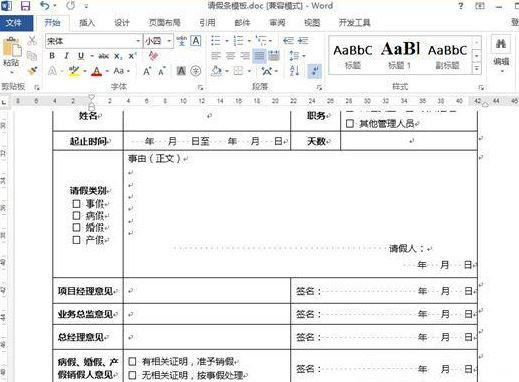The image size is (519, 382).
Task: Expand the styles gallery more arrow
Action: pos(477,69)
